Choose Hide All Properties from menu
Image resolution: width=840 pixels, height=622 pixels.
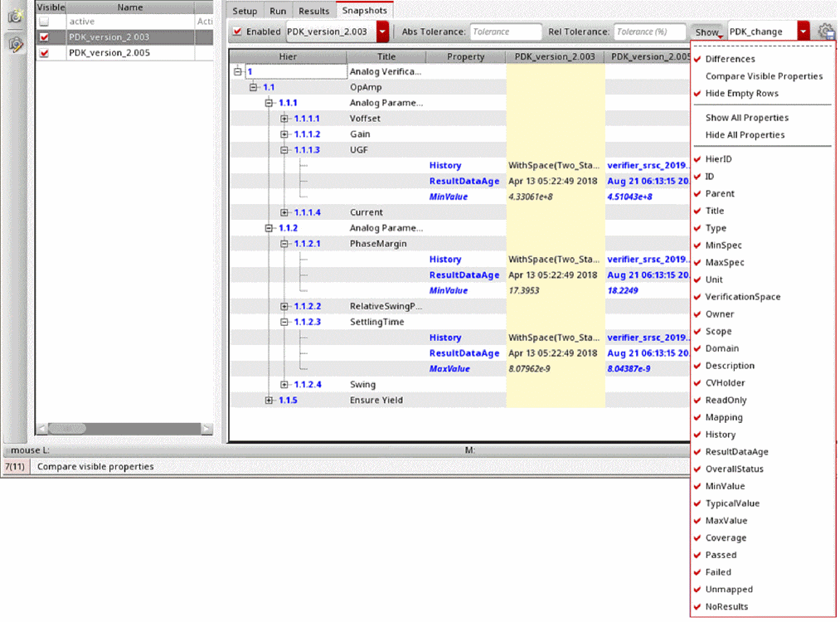(x=745, y=135)
